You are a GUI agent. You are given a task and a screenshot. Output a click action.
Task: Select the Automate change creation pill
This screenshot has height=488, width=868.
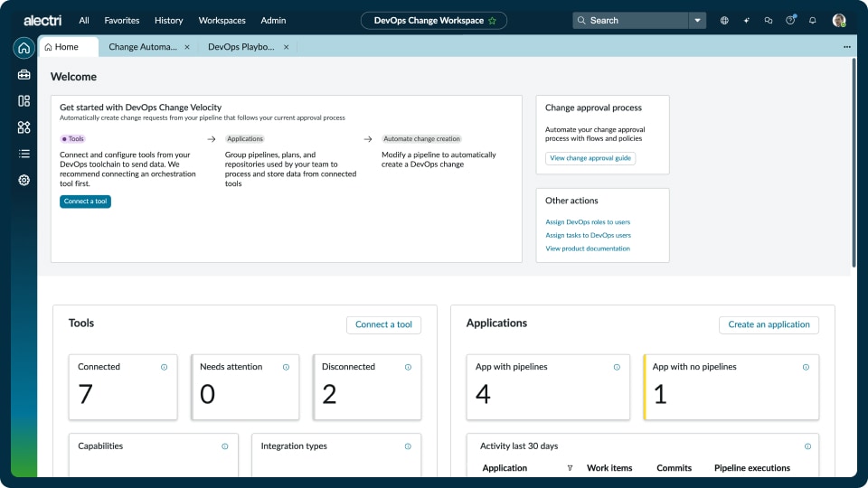[421, 139]
